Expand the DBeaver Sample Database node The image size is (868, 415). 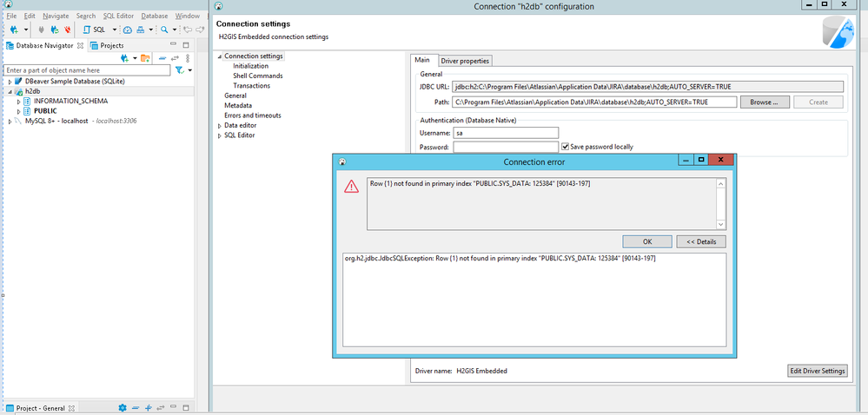pyautogui.click(x=10, y=82)
